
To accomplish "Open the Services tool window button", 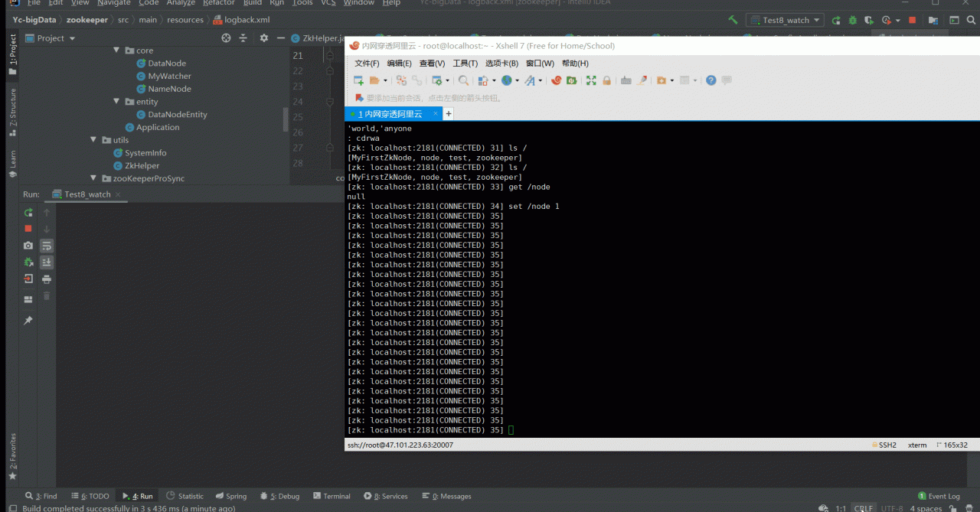I will (x=385, y=497).
